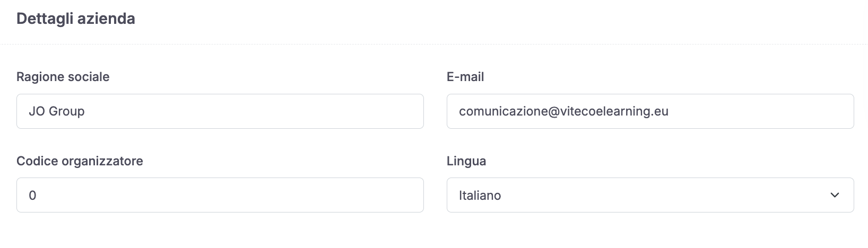Click blank area inside Codice organizzatore box
868x248 pixels.
coord(228,195)
